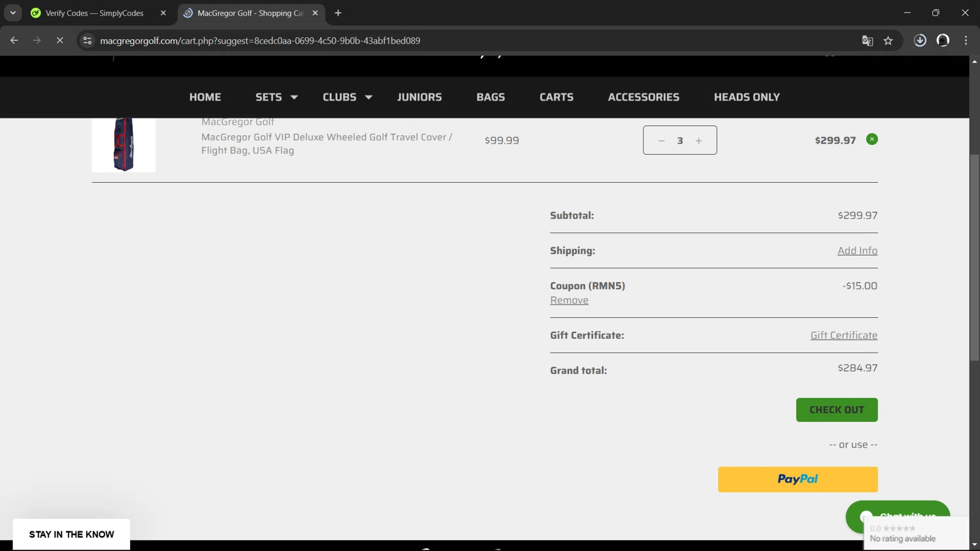Viewport: 980px width, 551px height.
Task: Pay with the PayPal button
Action: tap(798, 479)
